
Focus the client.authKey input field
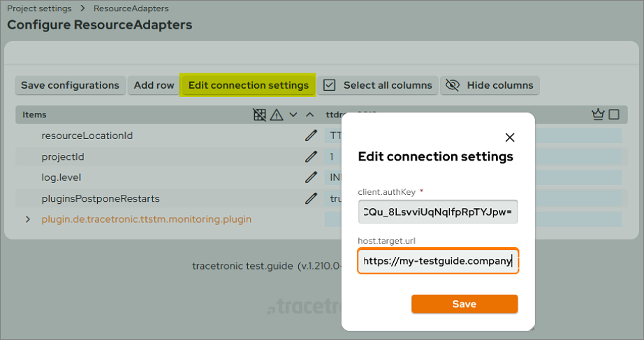[x=438, y=212]
